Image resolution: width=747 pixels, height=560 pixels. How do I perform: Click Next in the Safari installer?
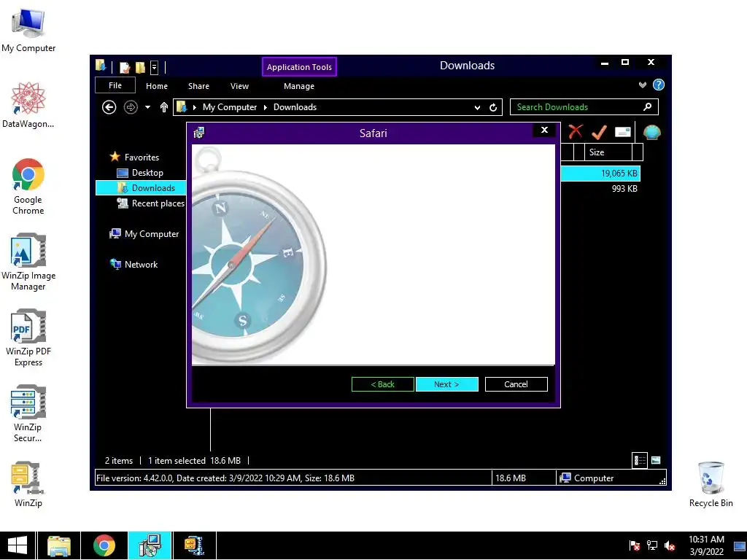[447, 384]
